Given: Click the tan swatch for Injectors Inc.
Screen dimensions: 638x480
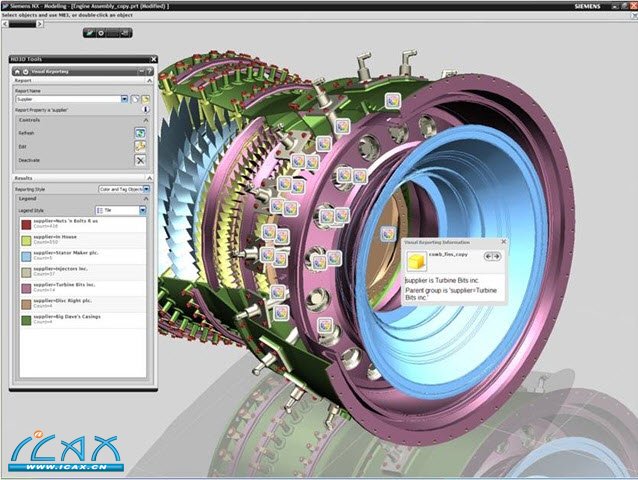Looking at the screenshot, I should pyautogui.click(x=26, y=272).
